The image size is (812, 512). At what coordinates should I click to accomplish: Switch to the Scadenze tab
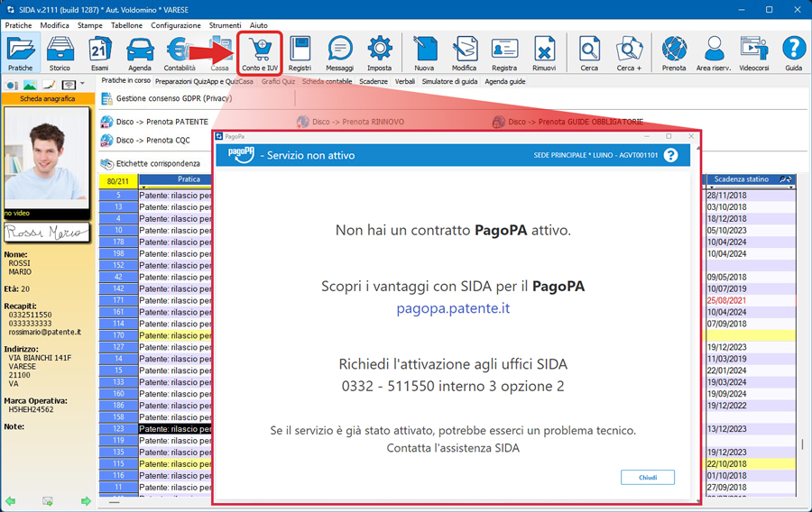click(374, 81)
